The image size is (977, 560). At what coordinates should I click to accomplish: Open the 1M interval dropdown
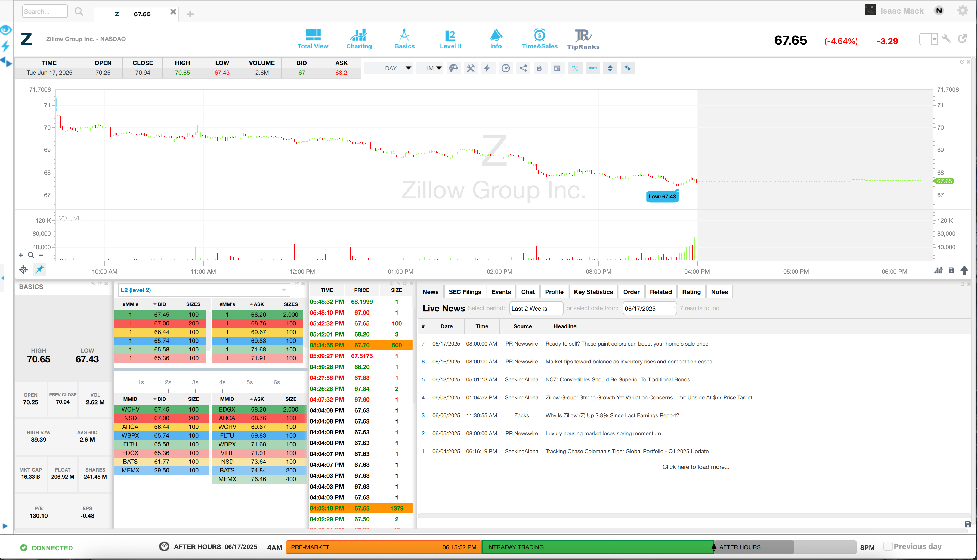430,69
